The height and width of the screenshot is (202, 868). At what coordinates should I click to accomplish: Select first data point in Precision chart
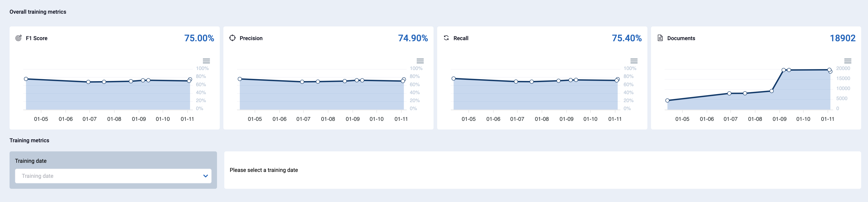[240, 79]
